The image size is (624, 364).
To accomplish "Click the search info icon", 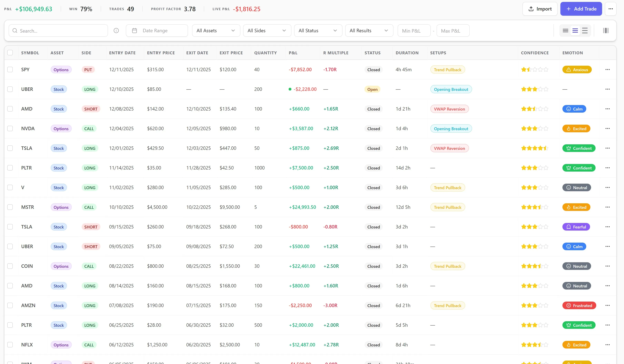I will (116, 31).
